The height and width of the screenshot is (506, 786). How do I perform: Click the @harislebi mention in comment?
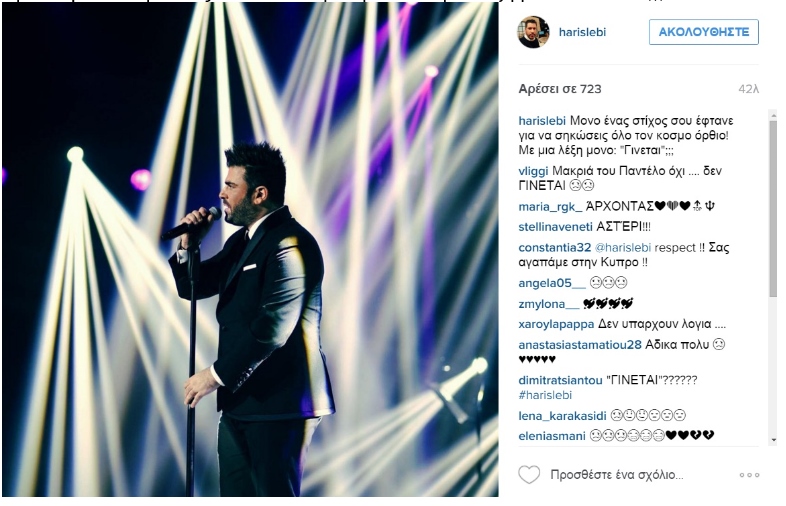point(623,248)
